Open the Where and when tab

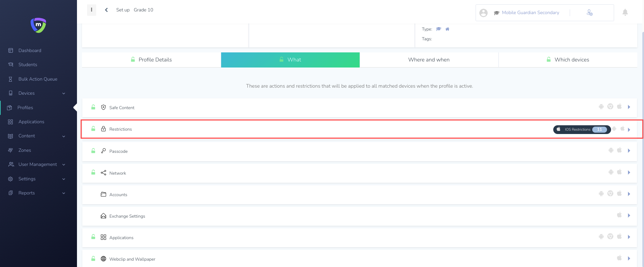pyautogui.click(x=429, y=60)
